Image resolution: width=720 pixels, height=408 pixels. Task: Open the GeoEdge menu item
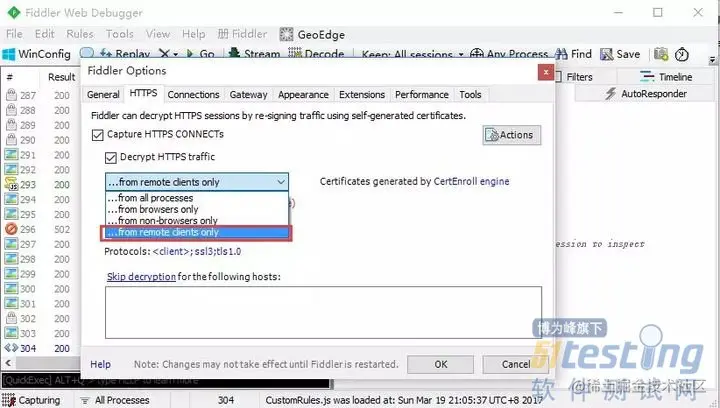point(312,34)
